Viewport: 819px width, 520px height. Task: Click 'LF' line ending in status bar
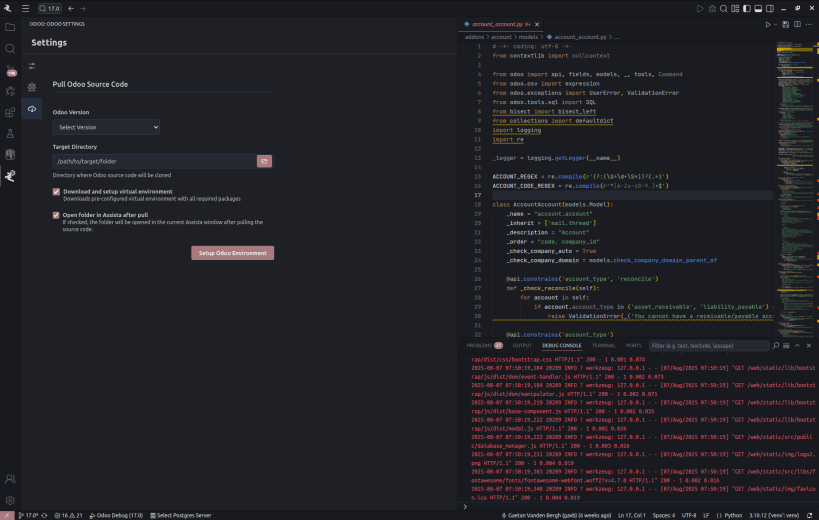point(706,515)
